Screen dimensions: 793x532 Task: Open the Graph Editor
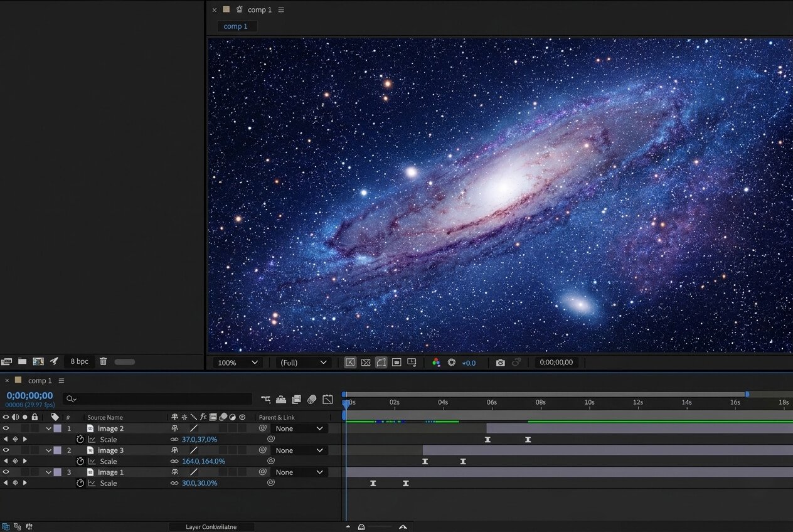[327, 399]
